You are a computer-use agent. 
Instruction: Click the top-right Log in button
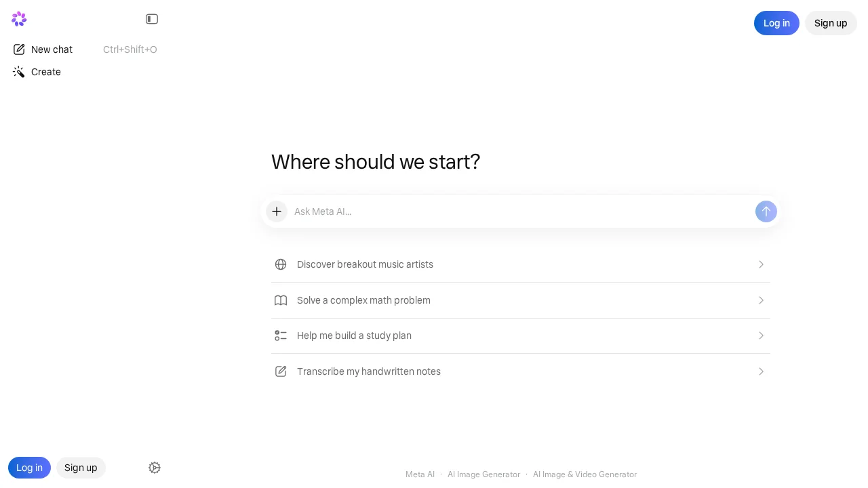pos(776,23)
